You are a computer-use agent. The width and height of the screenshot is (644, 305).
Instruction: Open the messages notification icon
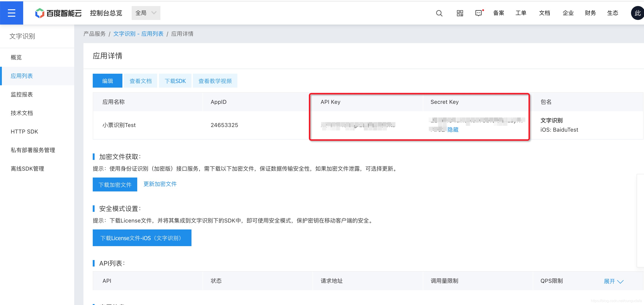coord(478,13)
